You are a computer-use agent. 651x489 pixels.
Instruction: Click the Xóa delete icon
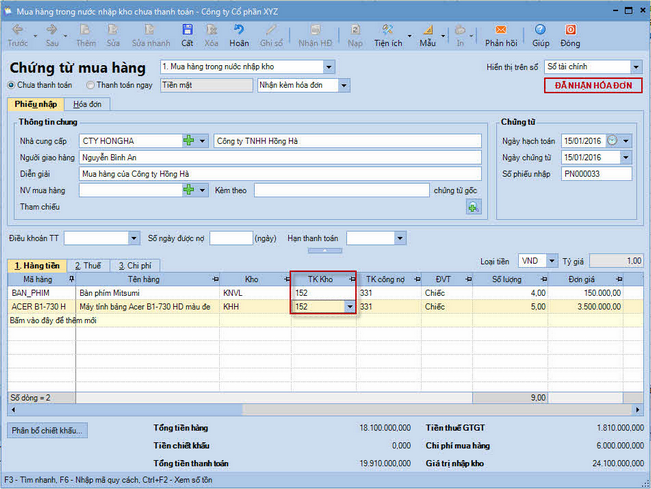211,35
